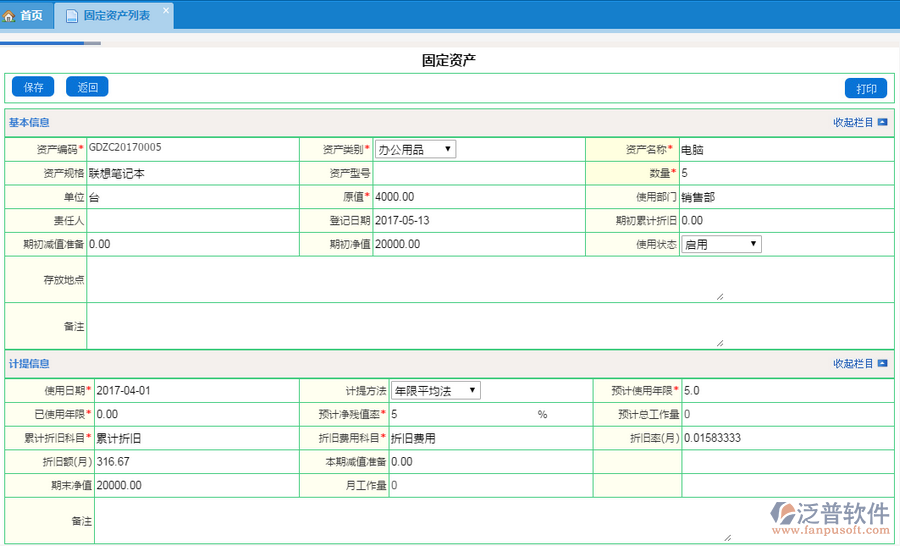
Task: Switch to the 首页 tab
Action: click(x=26, y=16)
